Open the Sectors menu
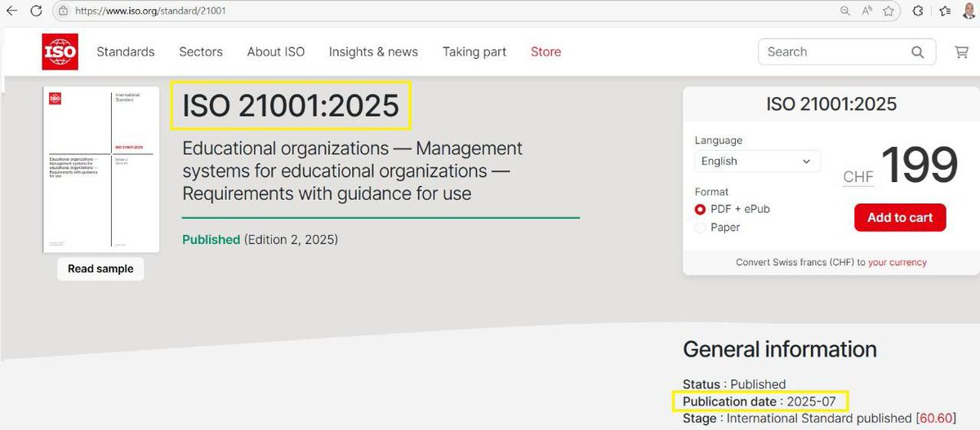980x430 pixels. coord(201,51)
